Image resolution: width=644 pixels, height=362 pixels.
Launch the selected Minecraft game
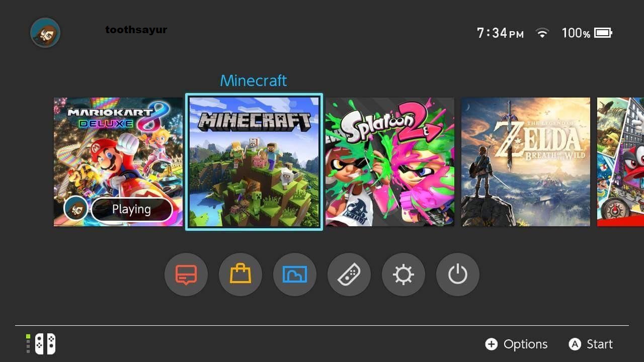(x=254, y=162)
